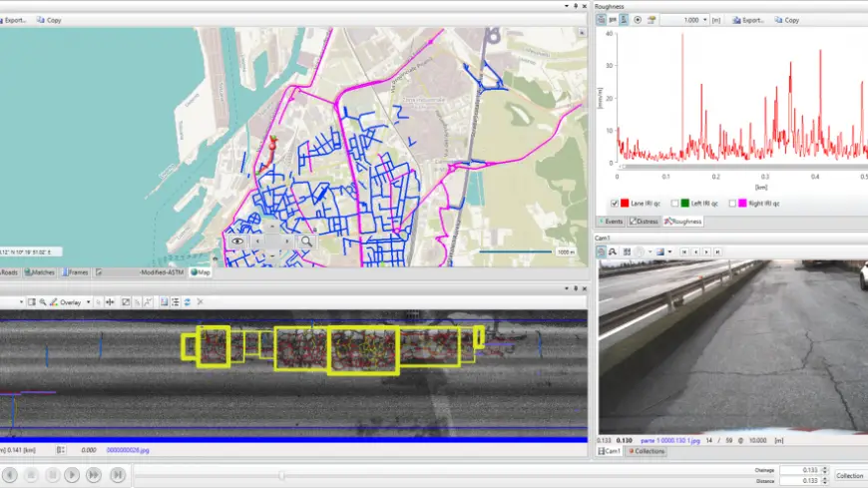Toggle the Lane IRI qc checkbox

coord(614,204)
